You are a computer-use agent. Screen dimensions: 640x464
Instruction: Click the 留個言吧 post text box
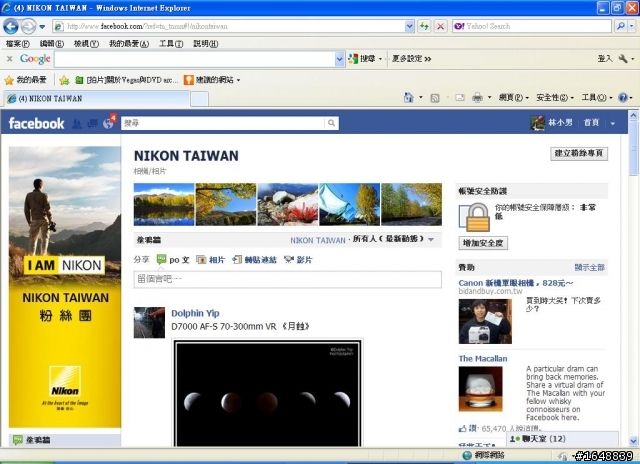288,280
